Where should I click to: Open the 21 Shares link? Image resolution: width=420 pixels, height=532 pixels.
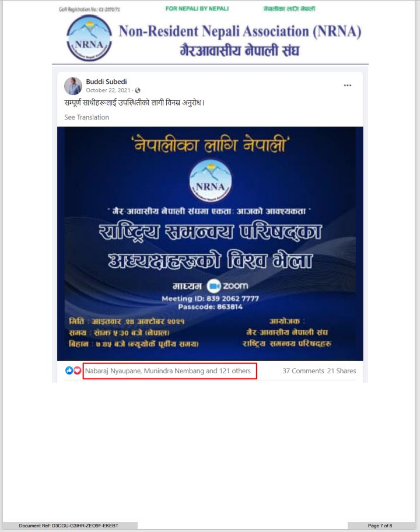[x=341, y=371]
